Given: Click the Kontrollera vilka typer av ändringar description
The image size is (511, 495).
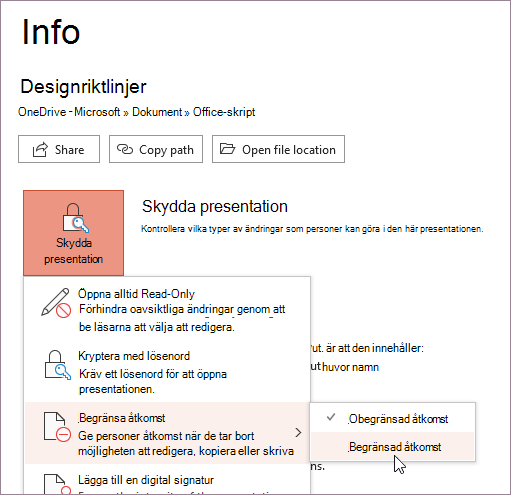Looking at the screenshot, I should click(312, 229).
